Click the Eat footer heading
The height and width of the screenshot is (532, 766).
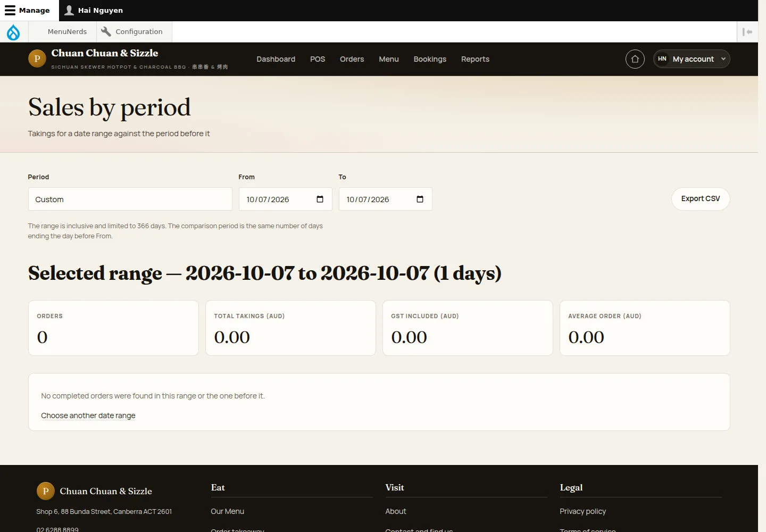218,487
